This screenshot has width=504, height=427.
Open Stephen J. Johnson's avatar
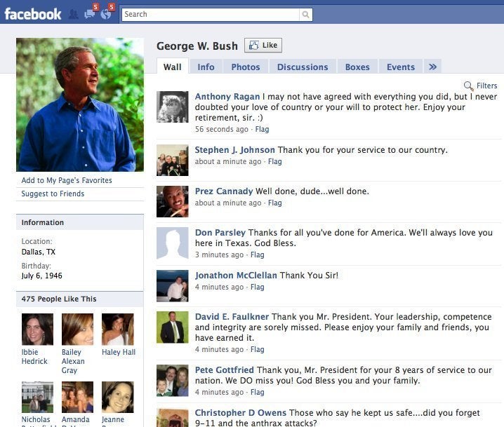coord(173,160)
